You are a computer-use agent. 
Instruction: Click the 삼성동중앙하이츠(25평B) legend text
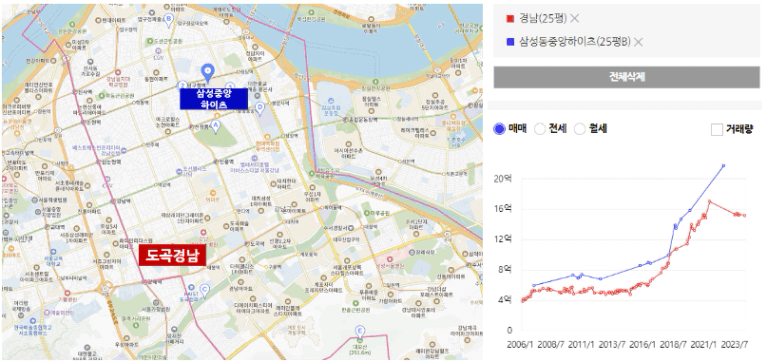(575, 42)
